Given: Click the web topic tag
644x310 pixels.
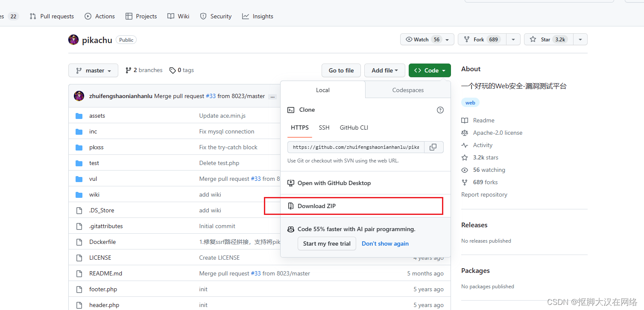Looking at the screenshot, I should point(470,102).
